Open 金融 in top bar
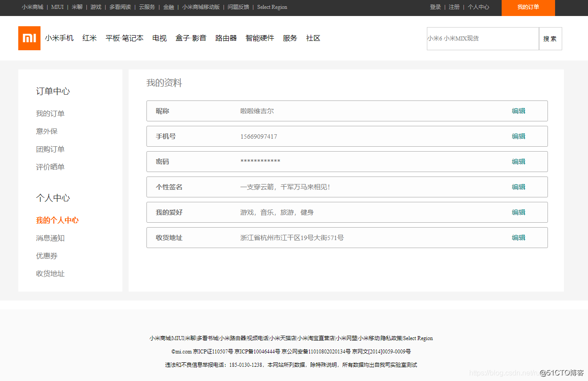The height and width of the screenshot is (381, 588). click(x=169, y=7)
